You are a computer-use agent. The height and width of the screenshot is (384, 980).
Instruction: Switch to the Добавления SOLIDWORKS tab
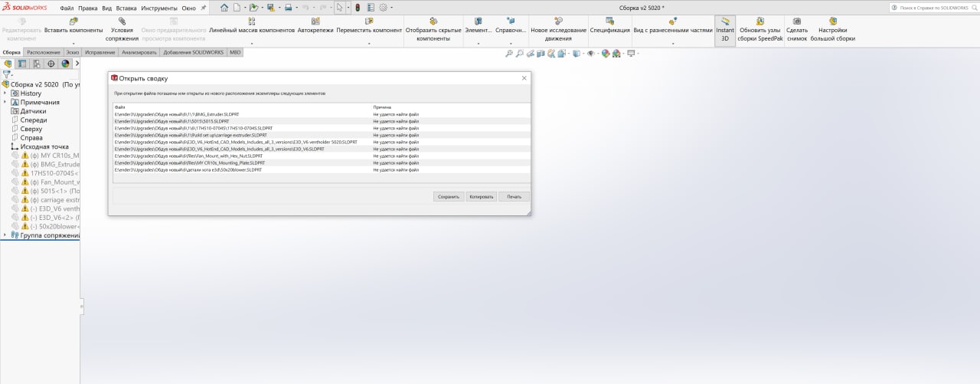tap(193, 52)
